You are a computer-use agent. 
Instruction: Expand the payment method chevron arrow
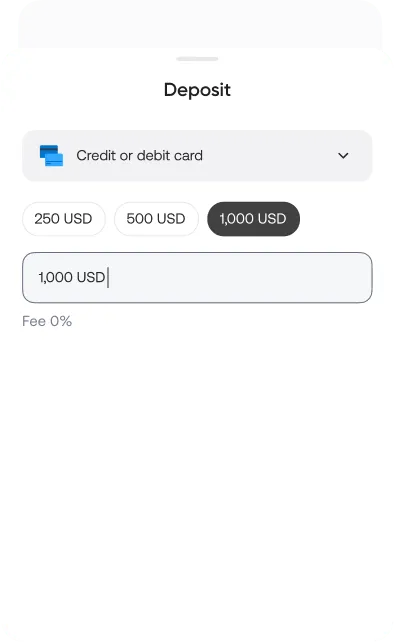click(343, 156)
